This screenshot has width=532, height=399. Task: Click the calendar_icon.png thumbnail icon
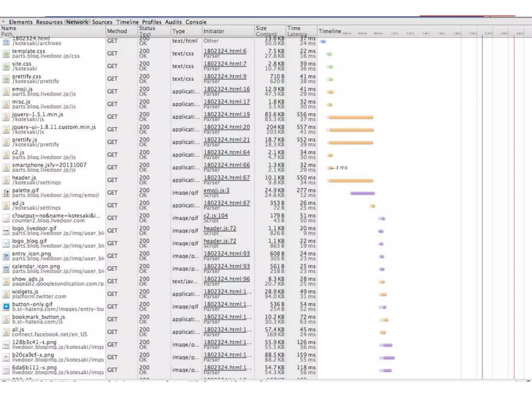click(6, 269)
